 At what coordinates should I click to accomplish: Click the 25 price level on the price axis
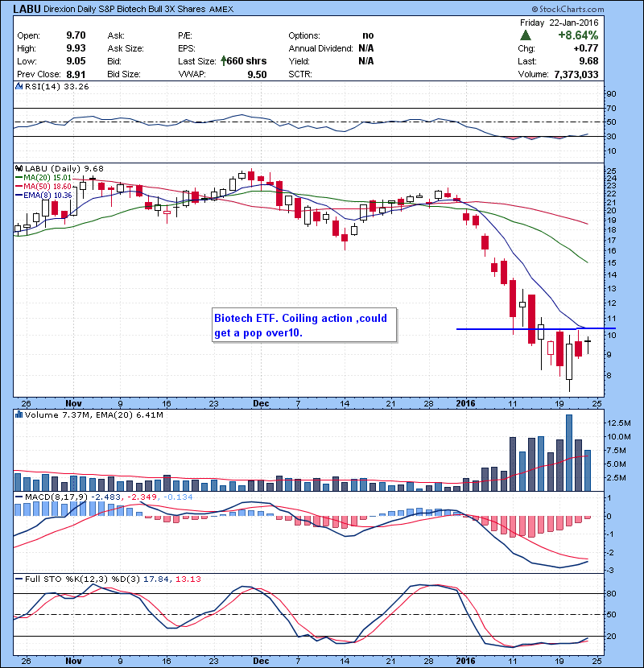pos(611,171)
